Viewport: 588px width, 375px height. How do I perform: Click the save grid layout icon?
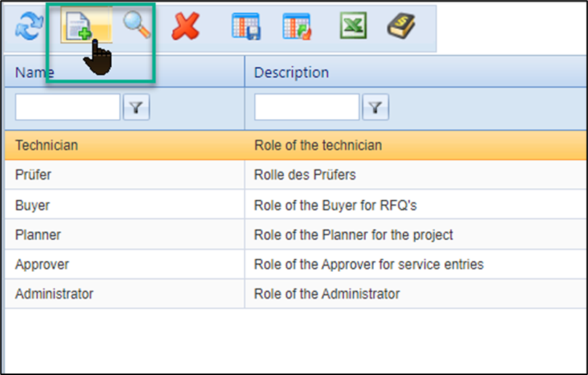click(x=245, y=27)
